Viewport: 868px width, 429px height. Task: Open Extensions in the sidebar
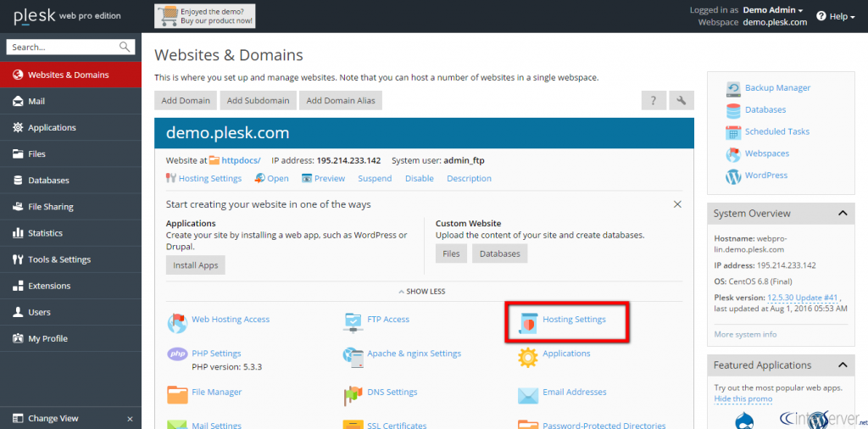coord(71,286)
